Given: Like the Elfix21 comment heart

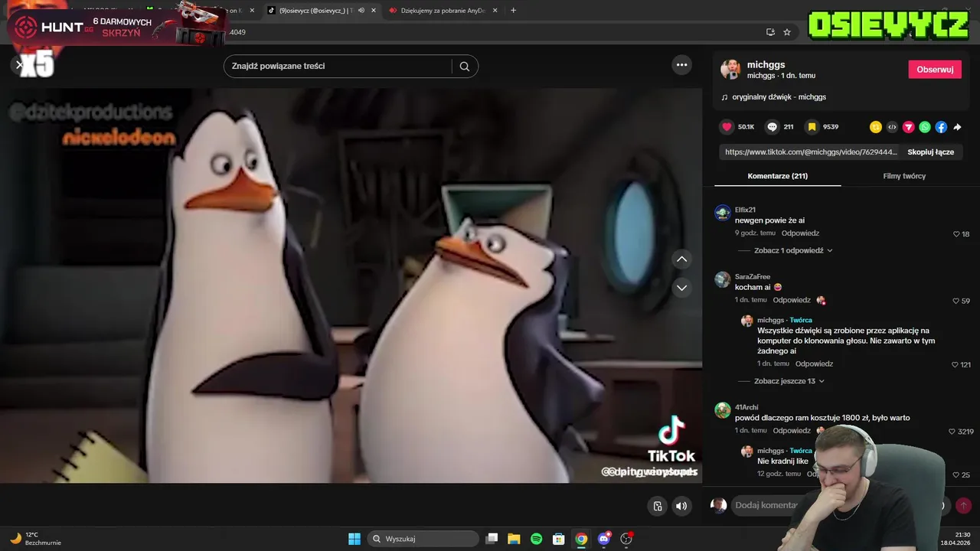Looking at the screenshot, I should [x=956, y=234].
